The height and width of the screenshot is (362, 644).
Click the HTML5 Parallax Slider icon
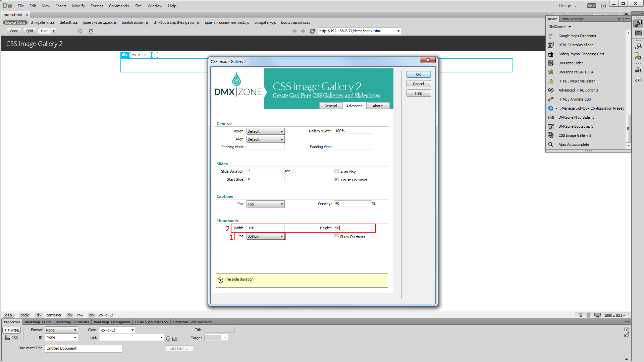(x=551, y=45)
